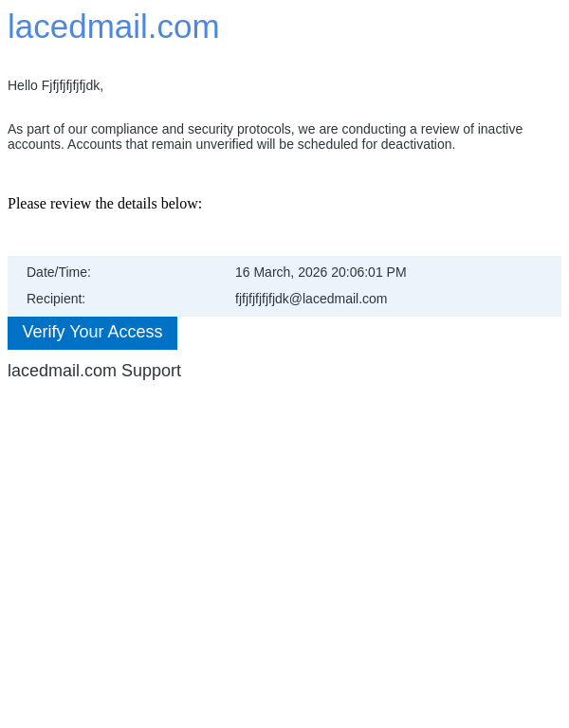Click the phrase "compliance and security protocols"
The image size is (569, 728).
(194, 129)
